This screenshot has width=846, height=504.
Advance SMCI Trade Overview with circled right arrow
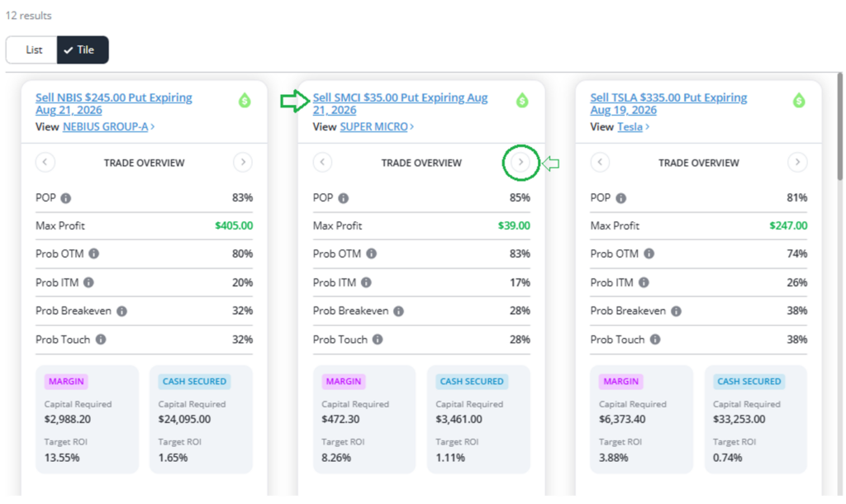[x=520, y=162]
